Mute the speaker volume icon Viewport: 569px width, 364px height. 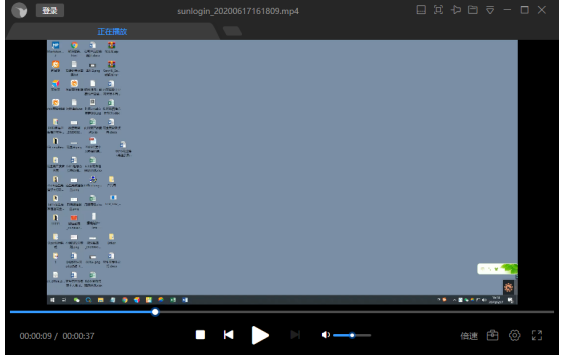click(x=326, y=335)
